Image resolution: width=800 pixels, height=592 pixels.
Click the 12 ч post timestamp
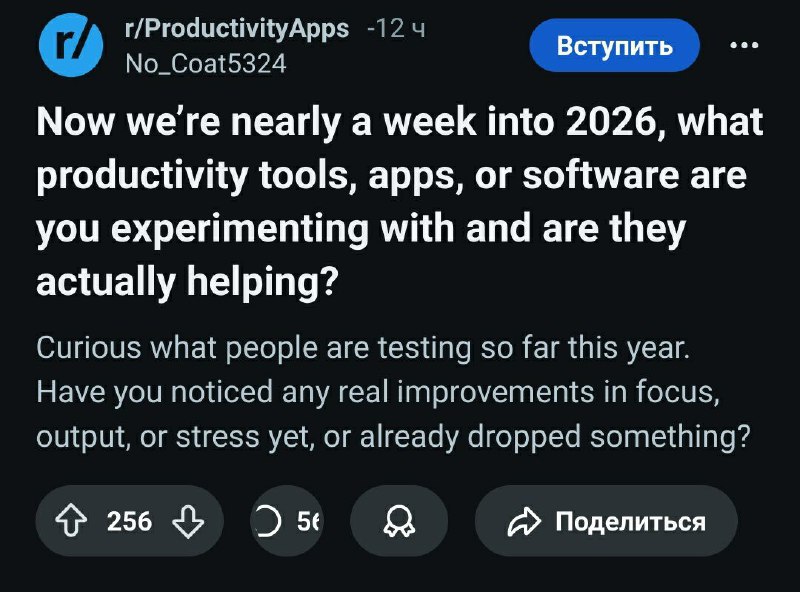click(400, 29)
